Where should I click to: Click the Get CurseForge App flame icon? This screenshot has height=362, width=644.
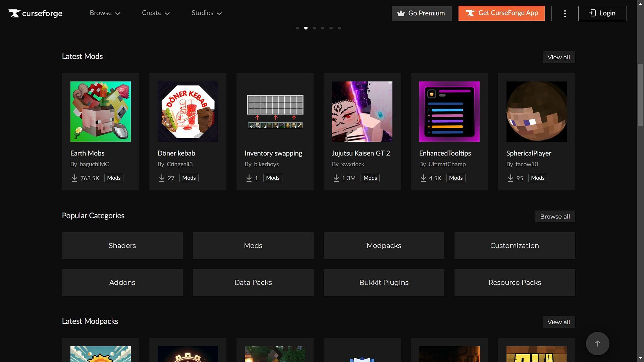[x=470, y=13]
